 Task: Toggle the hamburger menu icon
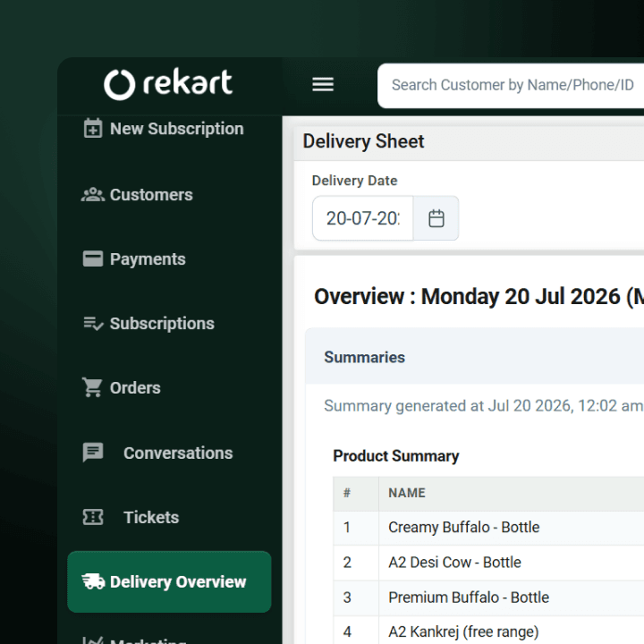tap(323, 85)
